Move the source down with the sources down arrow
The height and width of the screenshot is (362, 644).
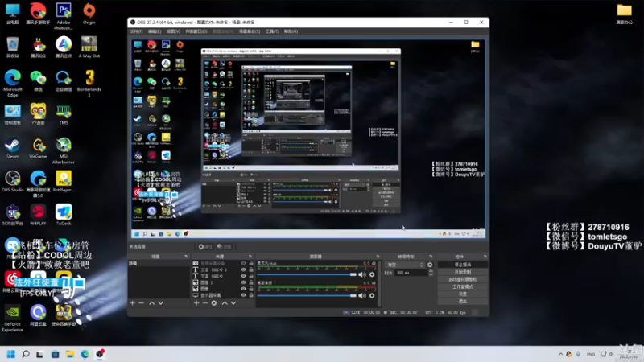point(233,303)
